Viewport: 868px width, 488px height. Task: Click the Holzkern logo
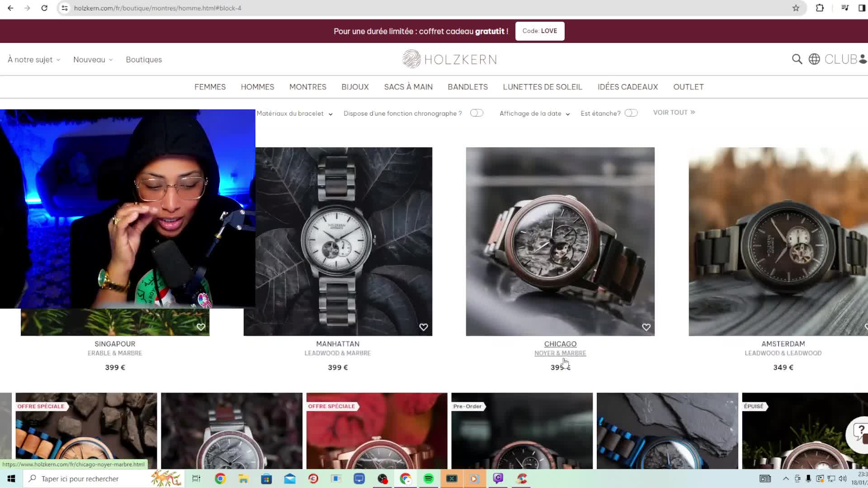449,59
